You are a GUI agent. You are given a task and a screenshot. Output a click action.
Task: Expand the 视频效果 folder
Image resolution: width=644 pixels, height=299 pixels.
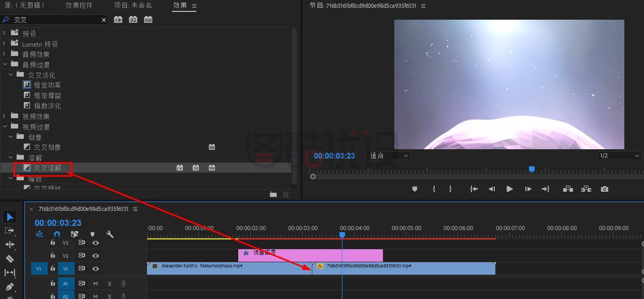pyautogui.click(x=5, y=116)
